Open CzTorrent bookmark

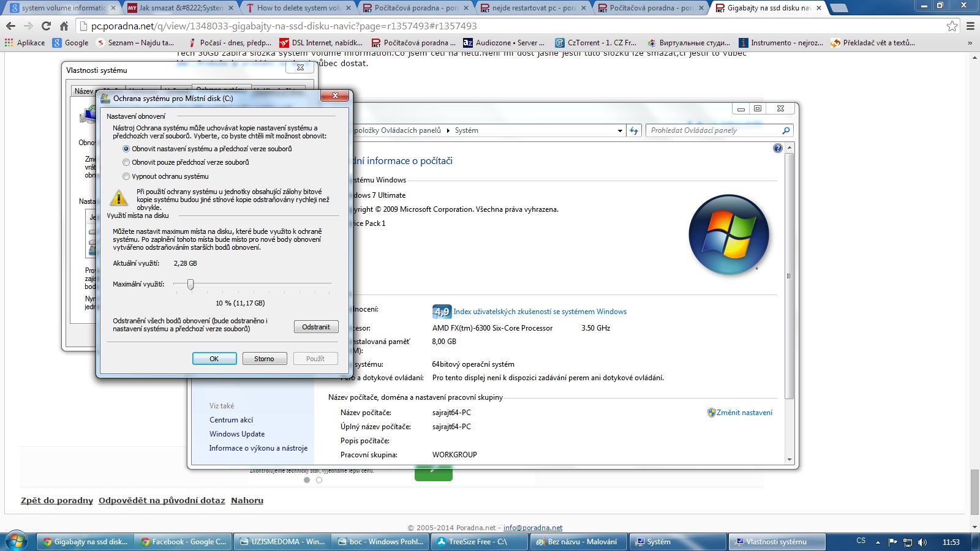click(x=596, y=43)
